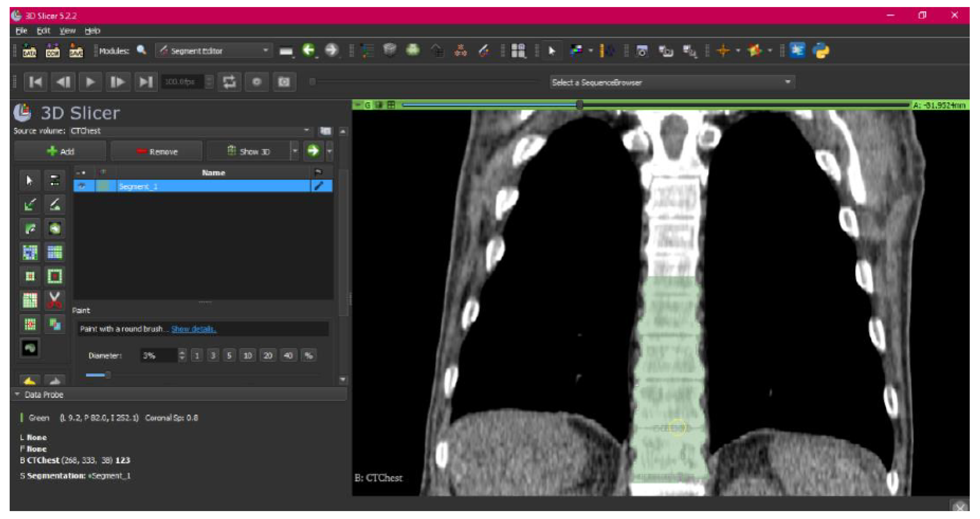Viewport: 980px width, 519px height.
Task: Go back to previous module arrow
Action: (x=309, y=50)
